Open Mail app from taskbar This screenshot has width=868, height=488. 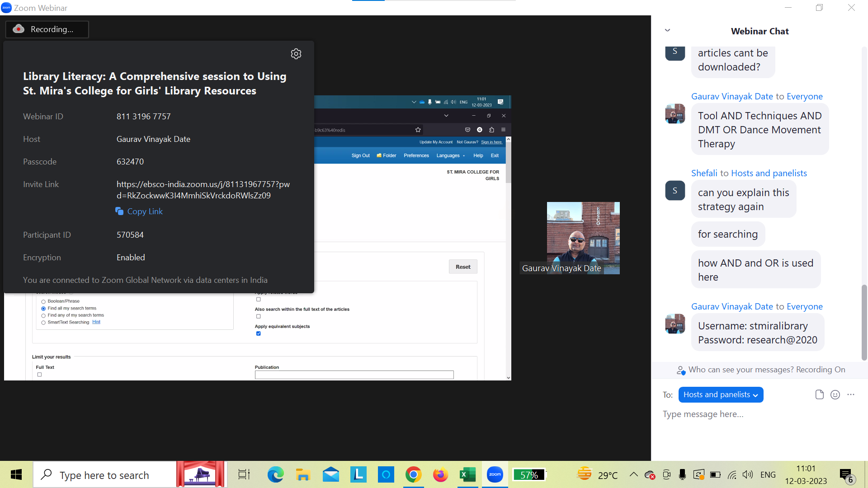(331, 474)
